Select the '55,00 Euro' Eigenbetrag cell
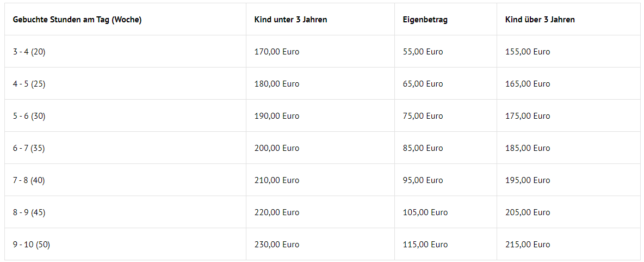This screenshot has height=262, width=644. tap(423, 52)
